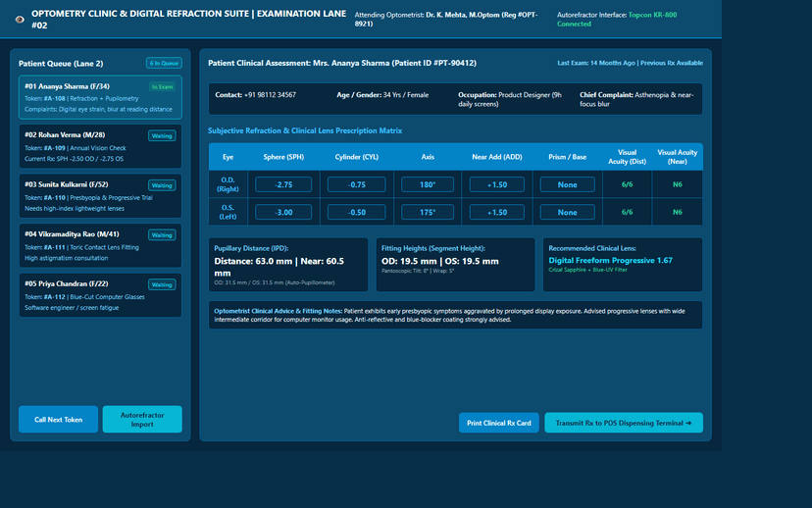Click the 6 In Queue badge
The width and height of the screenshot is (812, 508).
[x=164, y=63]
